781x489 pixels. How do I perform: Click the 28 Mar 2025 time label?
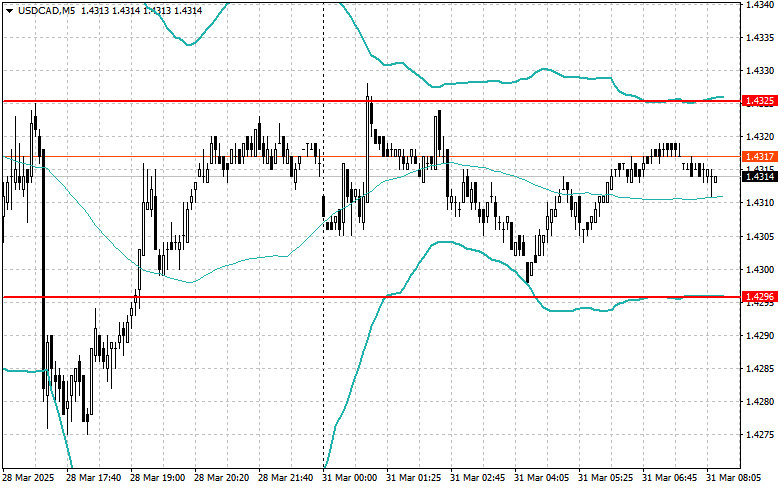(28, 478)
